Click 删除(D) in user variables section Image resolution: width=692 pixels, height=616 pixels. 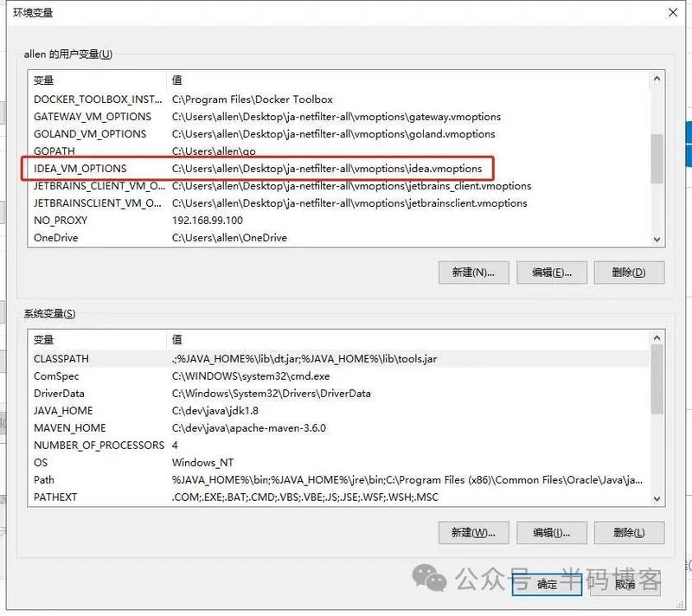click(x=628, y=272)
